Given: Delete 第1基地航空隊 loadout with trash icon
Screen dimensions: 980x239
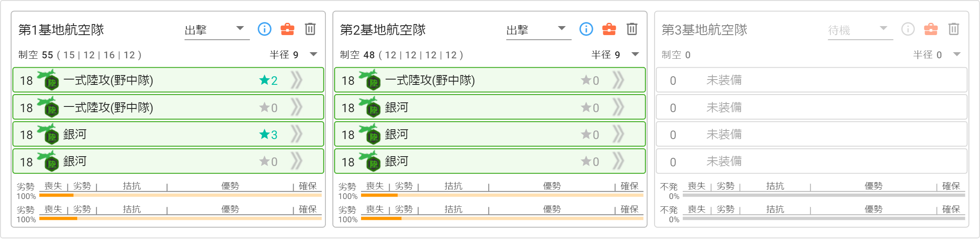Looking at the screenshot, I should click(310, 29).
